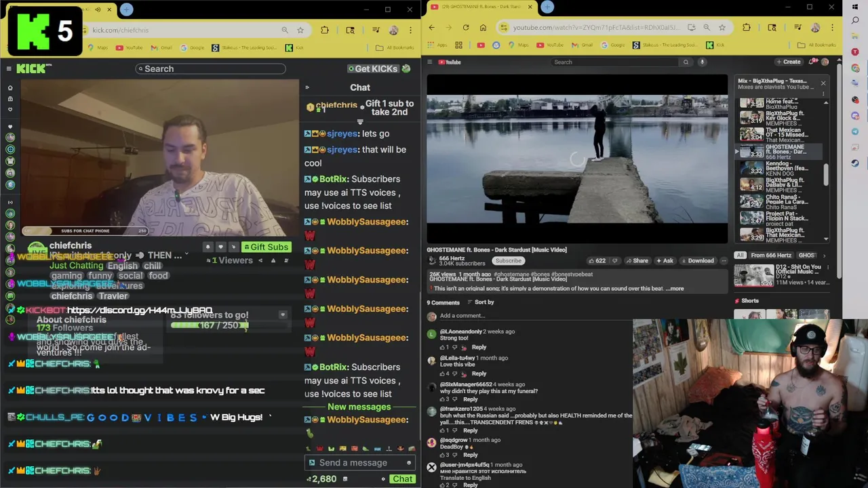Go back in YouTube browser window

432,27
